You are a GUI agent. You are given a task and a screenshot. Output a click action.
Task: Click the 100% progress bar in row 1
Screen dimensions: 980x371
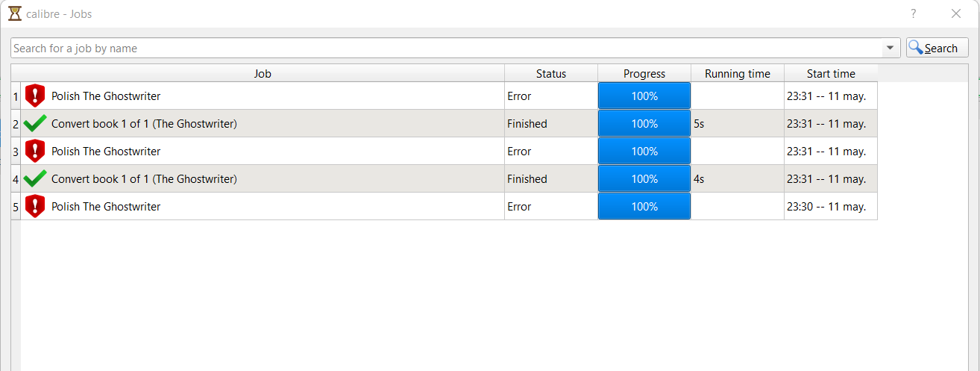pos(644,96)
